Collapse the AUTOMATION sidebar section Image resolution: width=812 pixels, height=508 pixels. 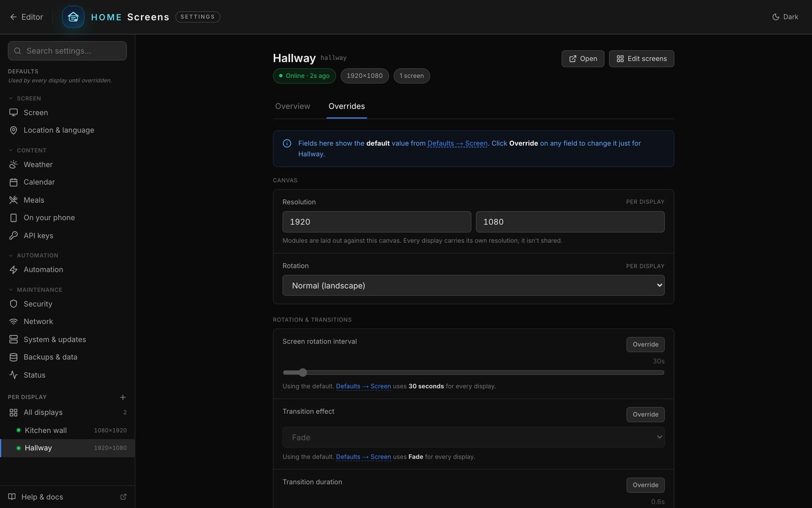pyautogui.click(x=33, y=256)
